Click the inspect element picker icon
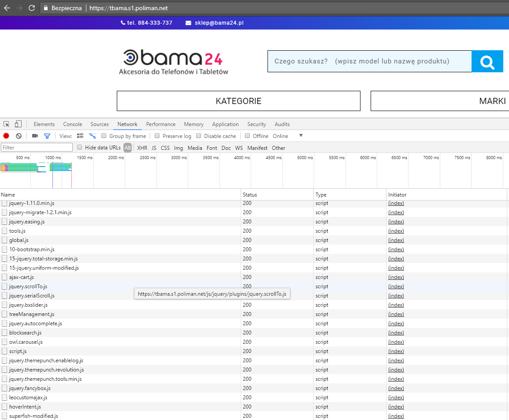The width and height of the screenshot is (509, 420). [x=7, y=124]
